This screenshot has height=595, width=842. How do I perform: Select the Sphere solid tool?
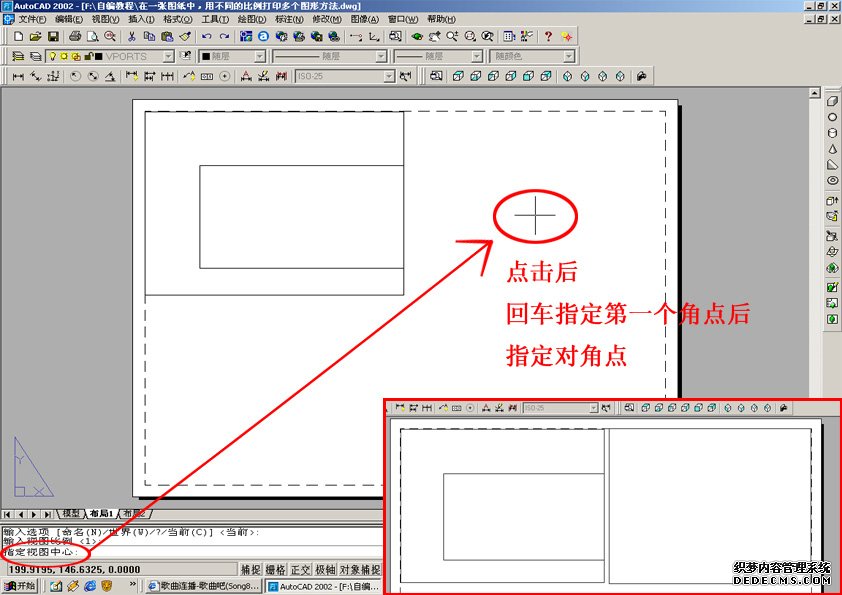(832, 117)
